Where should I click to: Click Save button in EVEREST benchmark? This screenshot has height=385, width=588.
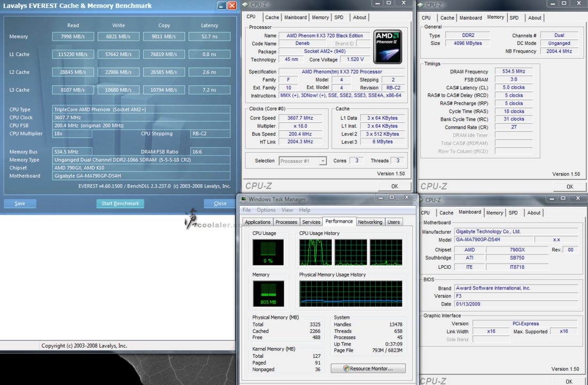coord(20,203)
